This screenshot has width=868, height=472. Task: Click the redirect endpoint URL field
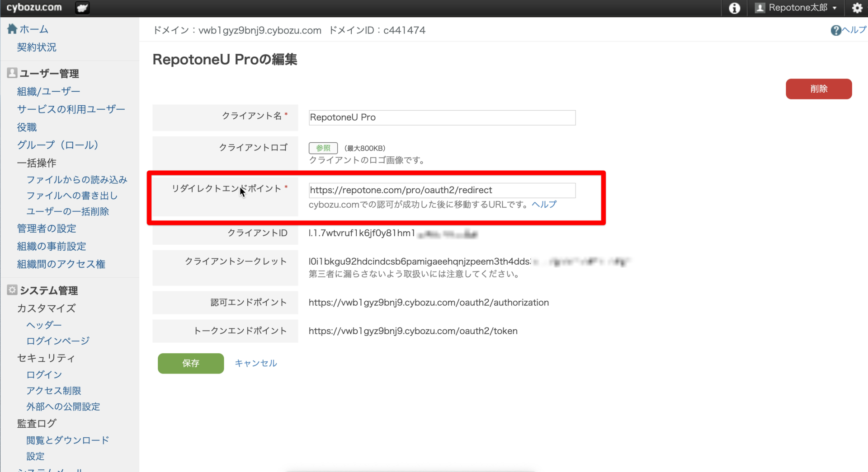click(442, 190)
